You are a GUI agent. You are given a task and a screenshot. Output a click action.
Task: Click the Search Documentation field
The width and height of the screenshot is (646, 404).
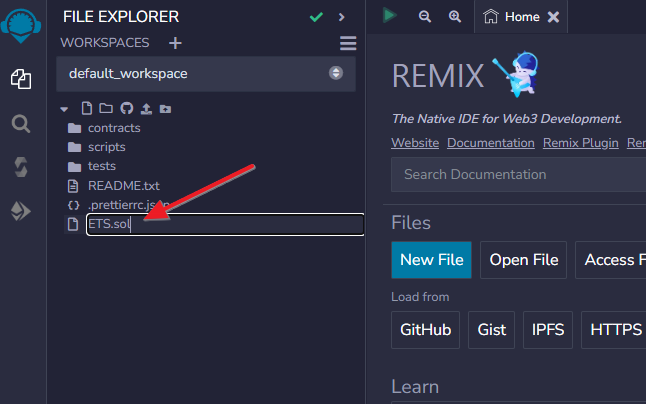(x=518, y=175)
